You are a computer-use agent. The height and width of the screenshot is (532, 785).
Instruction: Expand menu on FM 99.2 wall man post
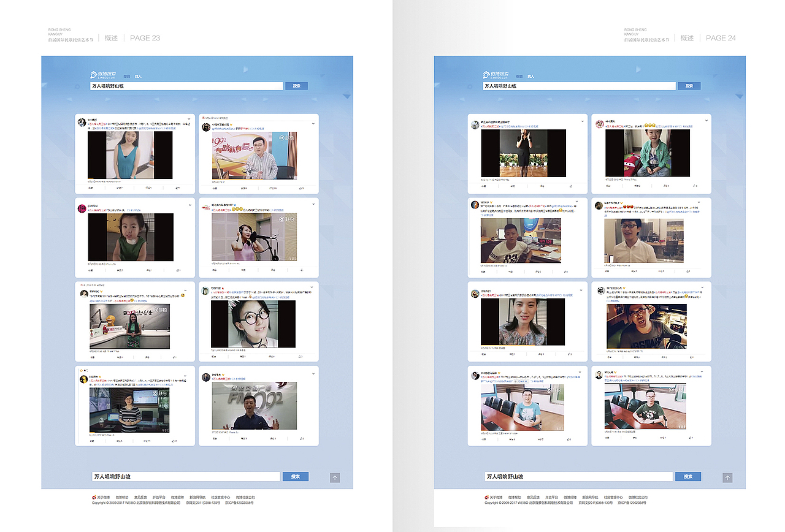click(x=313, y=373)
